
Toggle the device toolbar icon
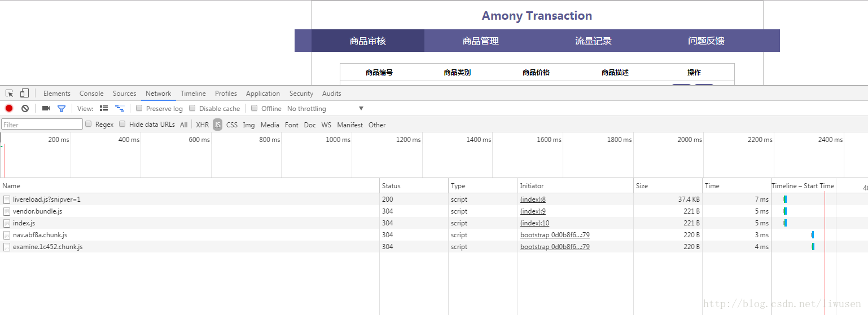[24, 94]
